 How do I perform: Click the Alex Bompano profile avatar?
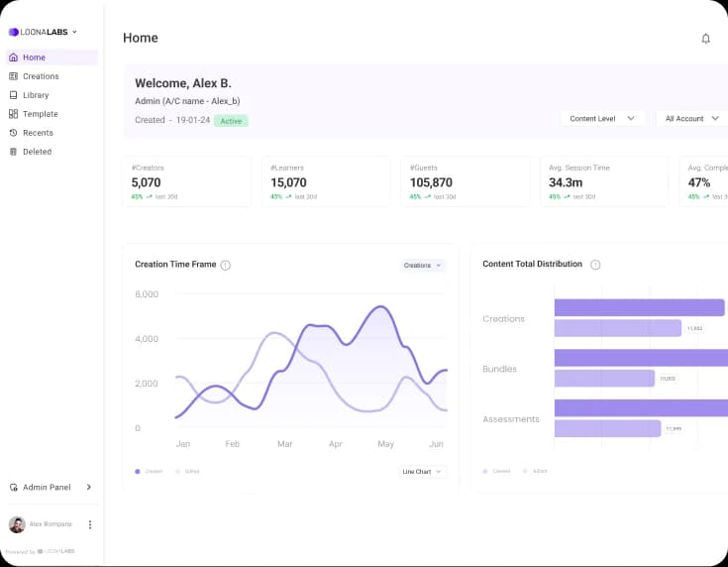click(17, 524)
